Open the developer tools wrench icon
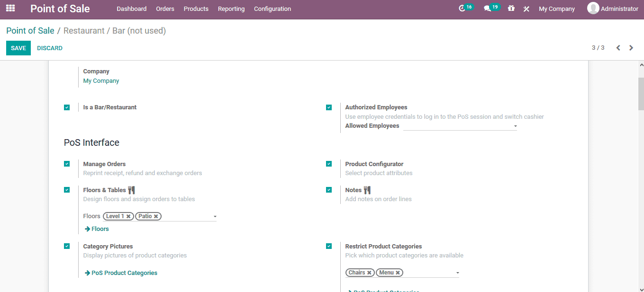The height and width of the screenshot is (292, 644). coord(526,8)
